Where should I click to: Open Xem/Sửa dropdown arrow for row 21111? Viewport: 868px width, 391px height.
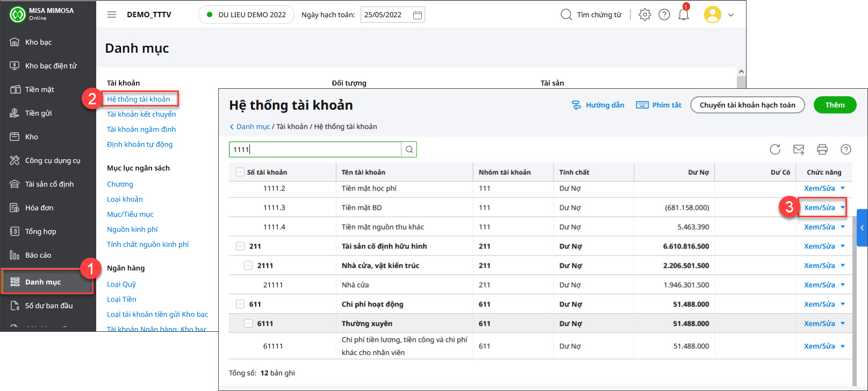tap(843, 285)
